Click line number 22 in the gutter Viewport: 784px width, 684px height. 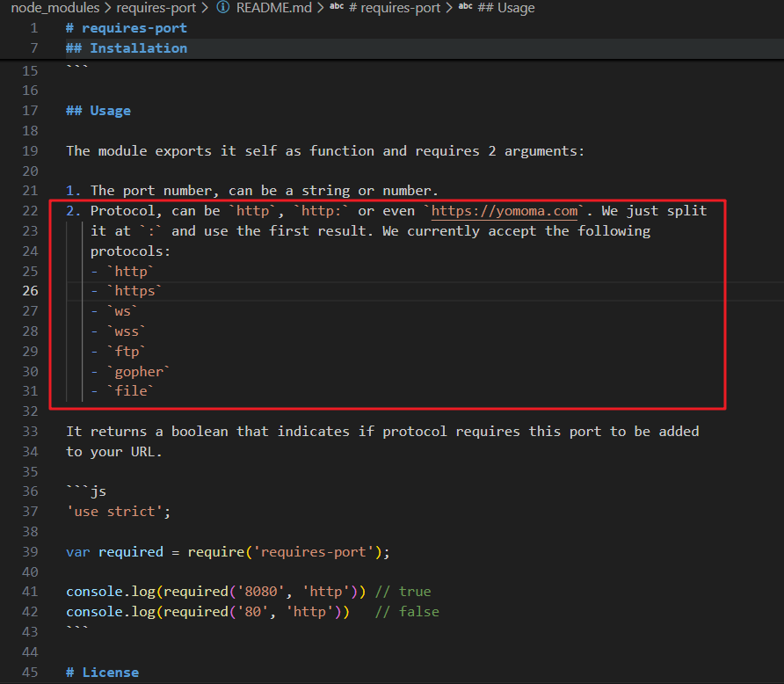tap(30, 211)
